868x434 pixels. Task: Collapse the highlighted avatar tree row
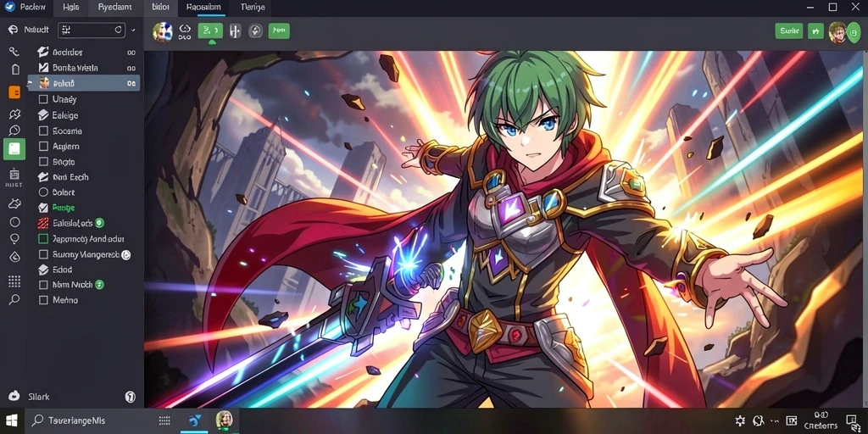coord(31,83)
